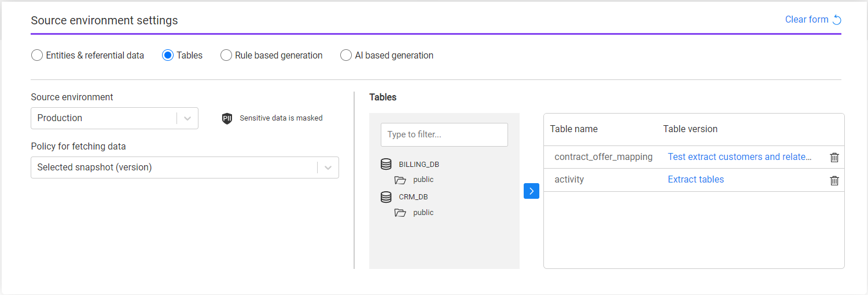Select Entities & referential data radio button
The height and width of the screenshot is (295, 868).
[37, 56]
